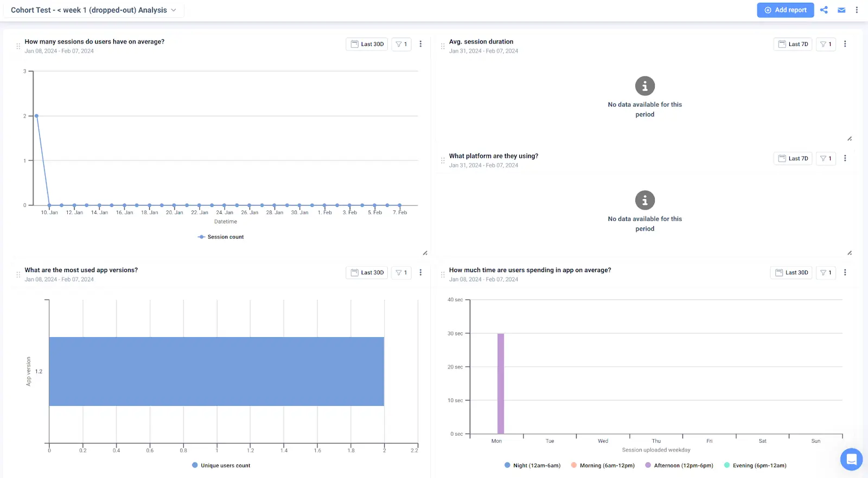Click 'What platform are they using?' title
Screen dimensions: 868x478
494,156
